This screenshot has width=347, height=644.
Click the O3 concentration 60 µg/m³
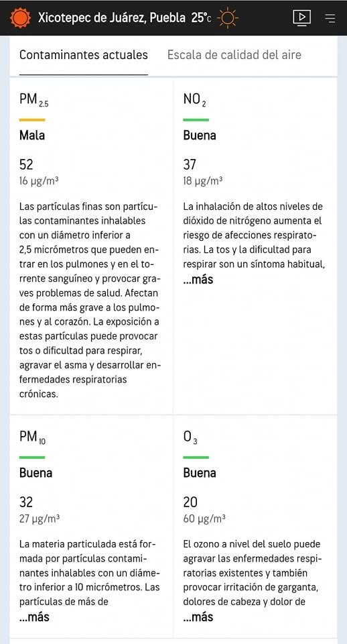(204, 519)
